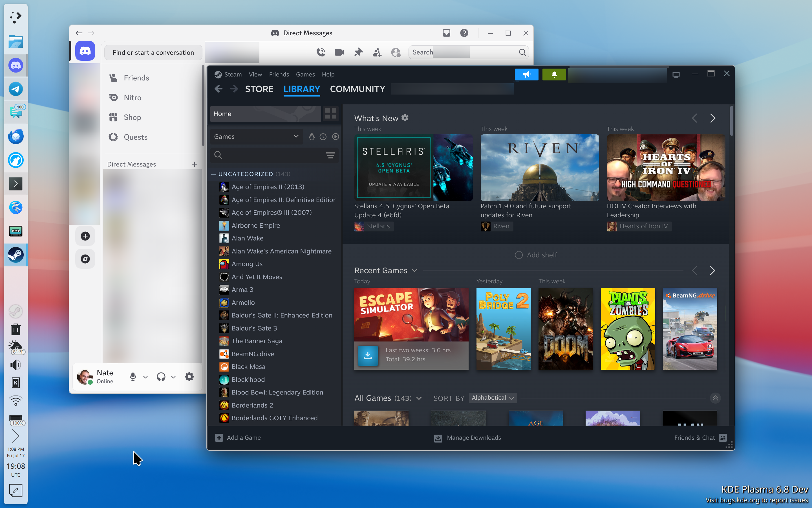Expand the Recent Games shelf dropdown
Viewport: 812px width, 508px height.
(x=415, y=270)
